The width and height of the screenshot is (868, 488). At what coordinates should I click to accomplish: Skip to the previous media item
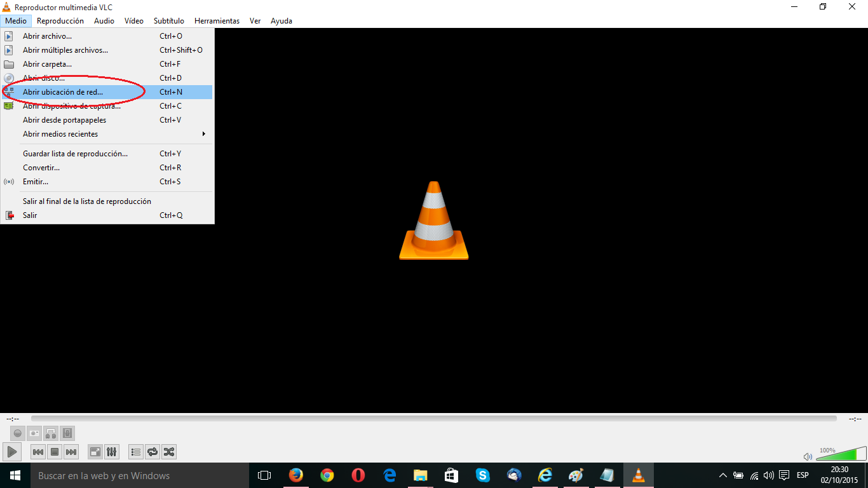[38, 452]
